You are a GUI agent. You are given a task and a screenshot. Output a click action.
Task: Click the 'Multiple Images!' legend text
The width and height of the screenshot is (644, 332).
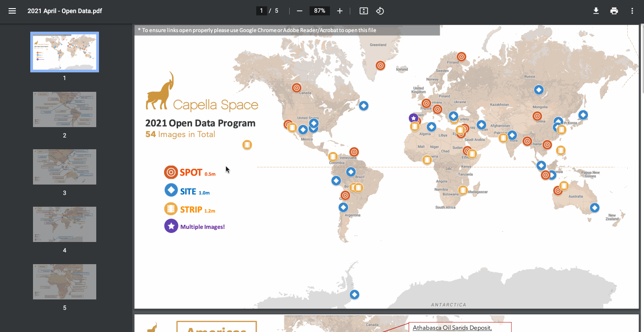pyautogui.click(x=202, y=227)
